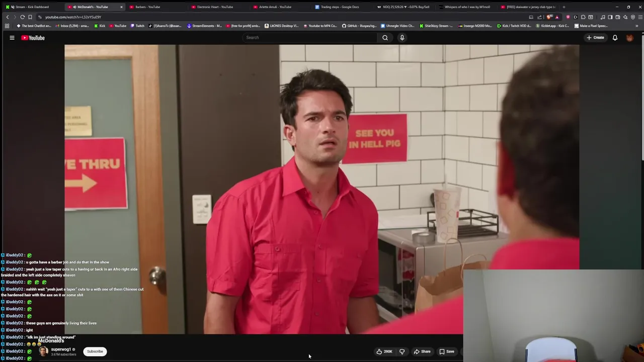Open a new browser tab
Screen dimensions: 644x362
[563, 7]
